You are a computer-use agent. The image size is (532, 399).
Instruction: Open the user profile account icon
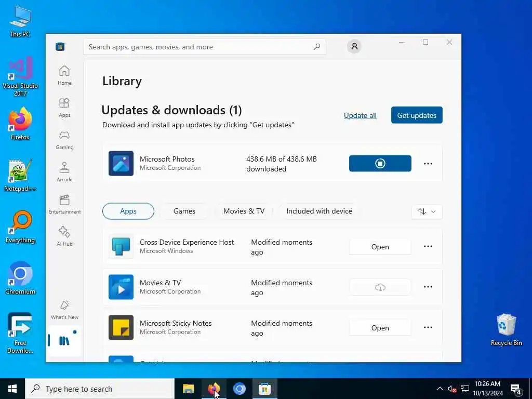(354, 46)
